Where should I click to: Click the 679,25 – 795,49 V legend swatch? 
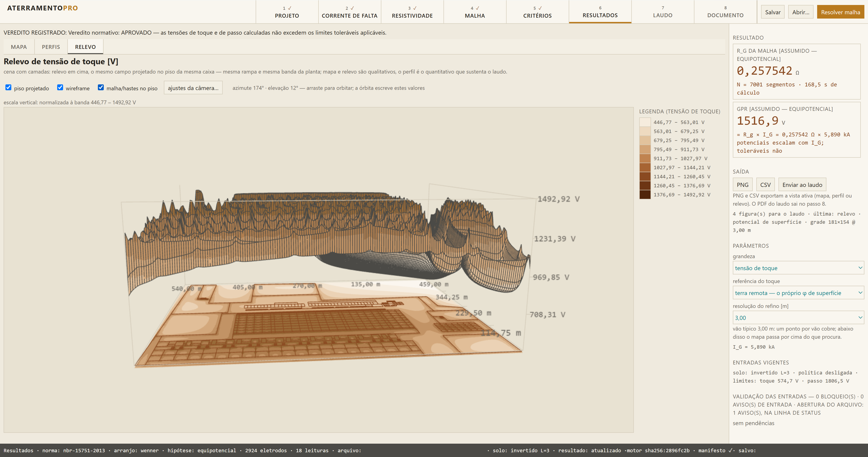point(645,140)
